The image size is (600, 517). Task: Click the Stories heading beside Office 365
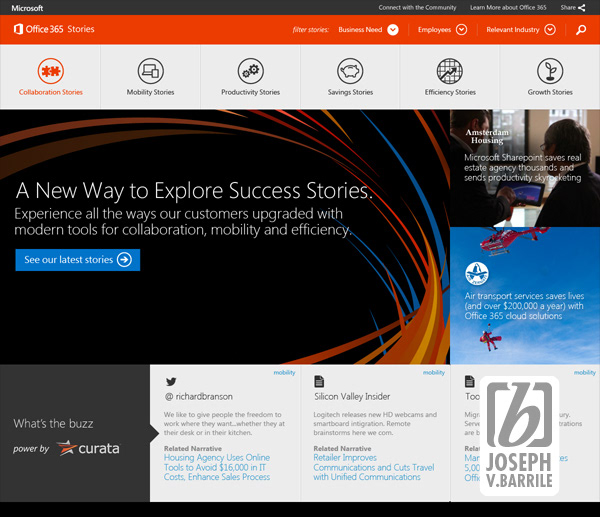pyautogui.click(x=81, y=29)
